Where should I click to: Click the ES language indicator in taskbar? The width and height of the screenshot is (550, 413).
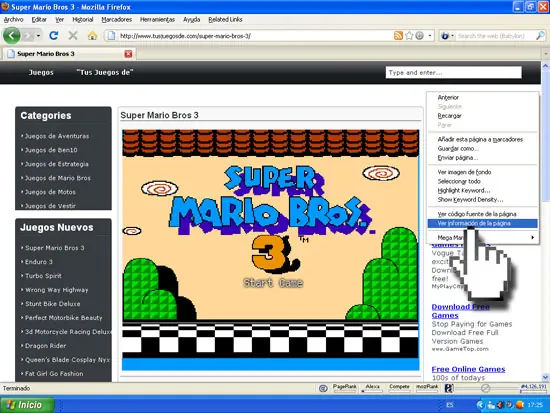click(450, 405)
